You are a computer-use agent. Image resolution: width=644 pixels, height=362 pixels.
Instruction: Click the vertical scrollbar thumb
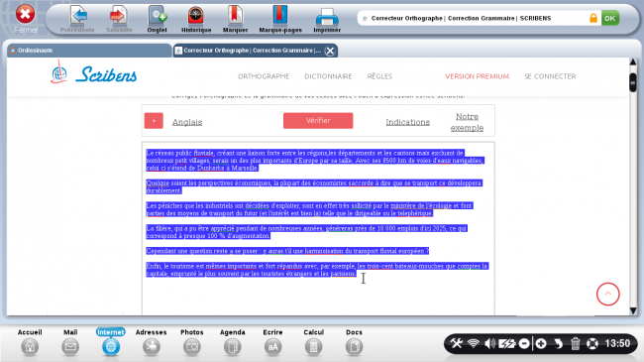633,82
